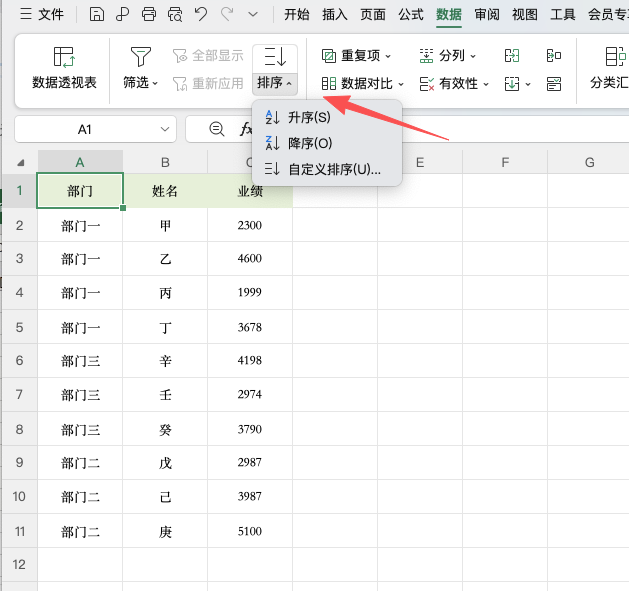
Task: Switch to the 视图 tab
Action: (525, 14)
